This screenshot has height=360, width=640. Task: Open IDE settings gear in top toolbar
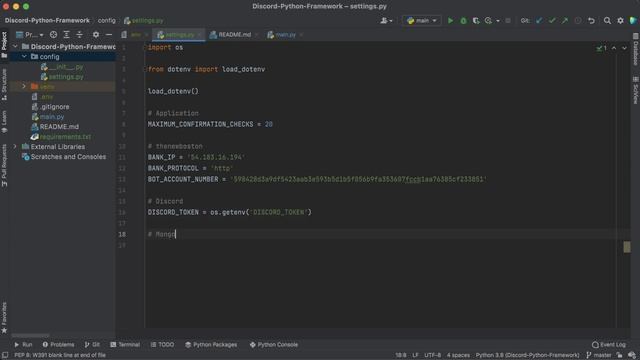click(620, 20)
